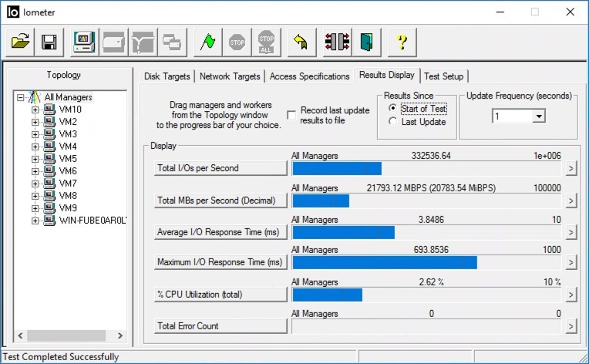The width and height of the screenshot is (589, 364).
Task: Click the VM7 computer icon
Action: pyautogui.click(x=49, y=184)
